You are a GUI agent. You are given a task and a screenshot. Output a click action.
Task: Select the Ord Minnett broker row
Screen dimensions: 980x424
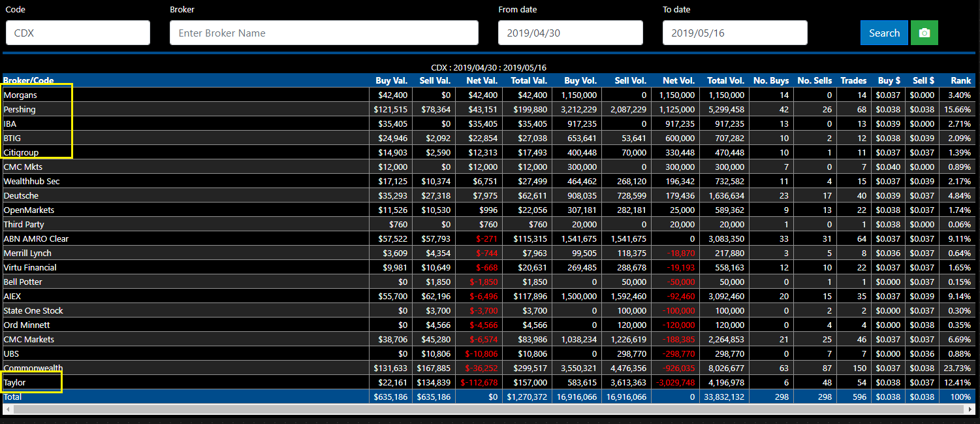coord(488,325)
